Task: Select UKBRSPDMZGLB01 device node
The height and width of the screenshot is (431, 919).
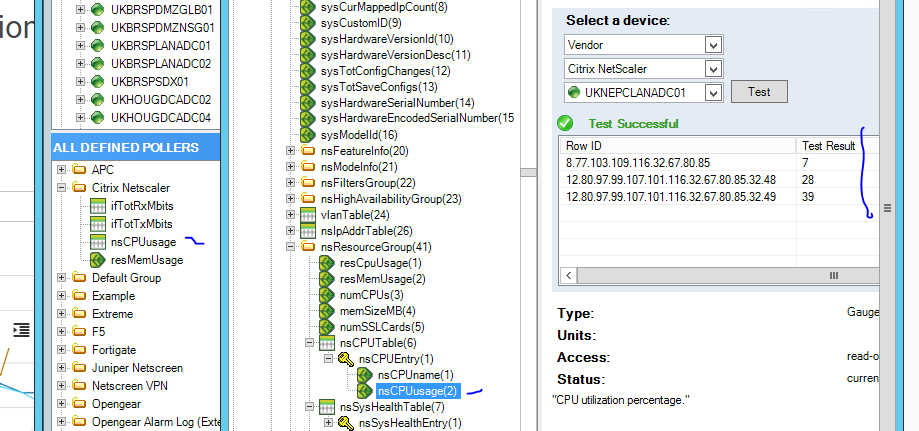Action: [162, 10]
